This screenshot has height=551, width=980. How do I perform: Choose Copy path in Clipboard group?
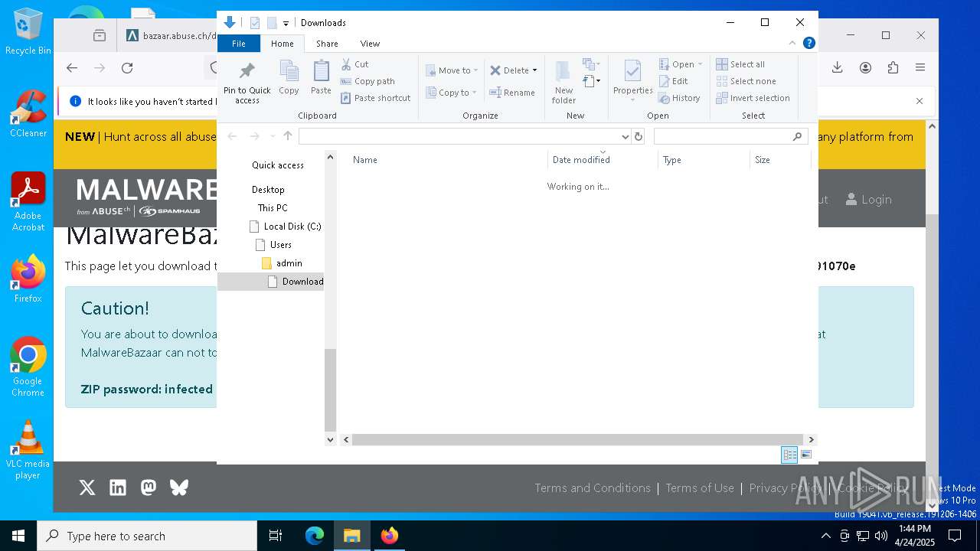[367, 81]
